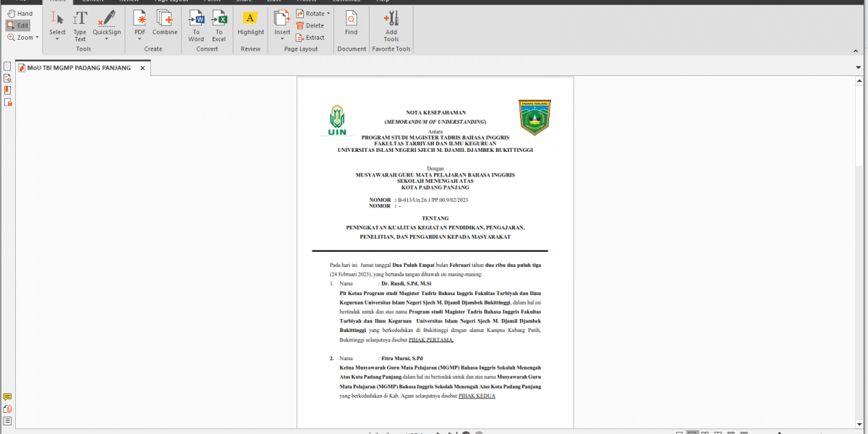Open the Rotate dropdown arrow

coord(328,14)
